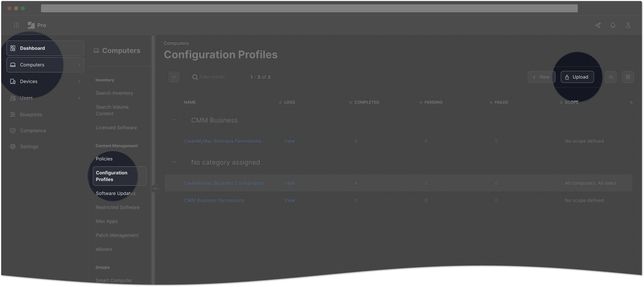Click the AI sparkle assistant icon

(598, 25)
